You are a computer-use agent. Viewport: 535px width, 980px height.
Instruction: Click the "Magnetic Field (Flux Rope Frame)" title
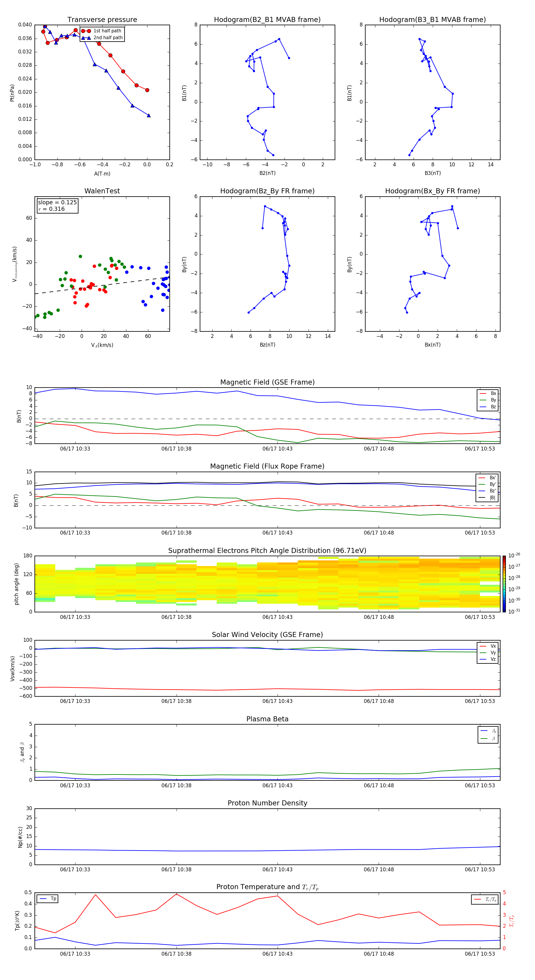click(x=267, y=467)
